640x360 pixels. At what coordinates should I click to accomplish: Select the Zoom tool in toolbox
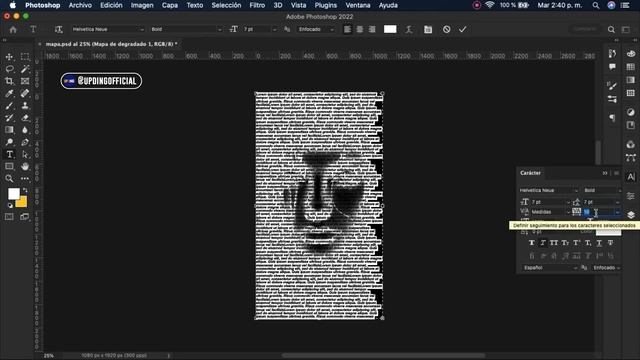click(x=9, y=178)
